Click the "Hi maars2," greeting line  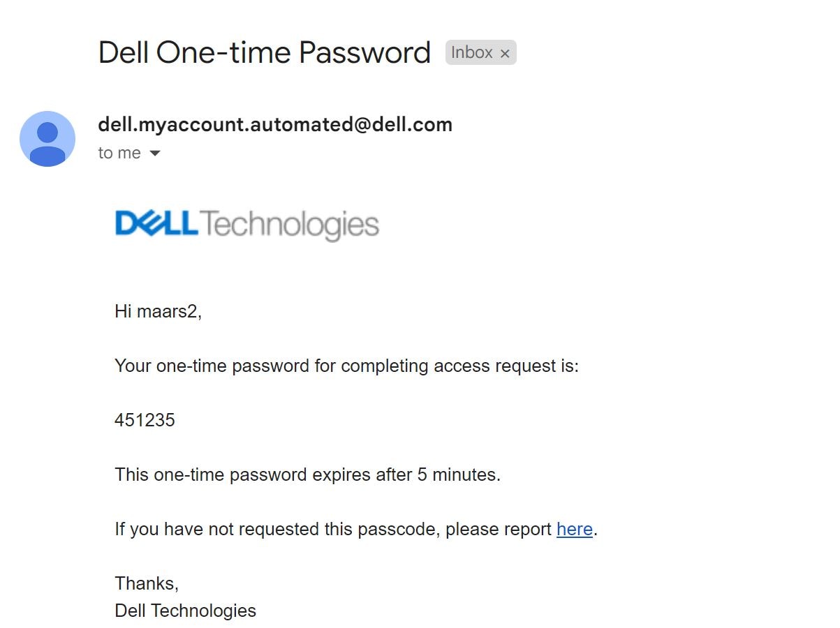coord(159,311)
